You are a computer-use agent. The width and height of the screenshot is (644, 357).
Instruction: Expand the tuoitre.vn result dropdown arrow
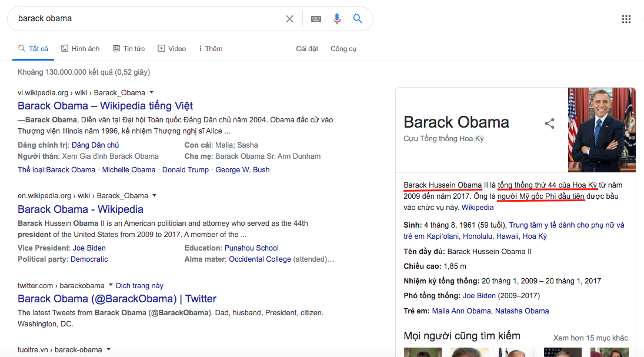(x=109, y=349)
